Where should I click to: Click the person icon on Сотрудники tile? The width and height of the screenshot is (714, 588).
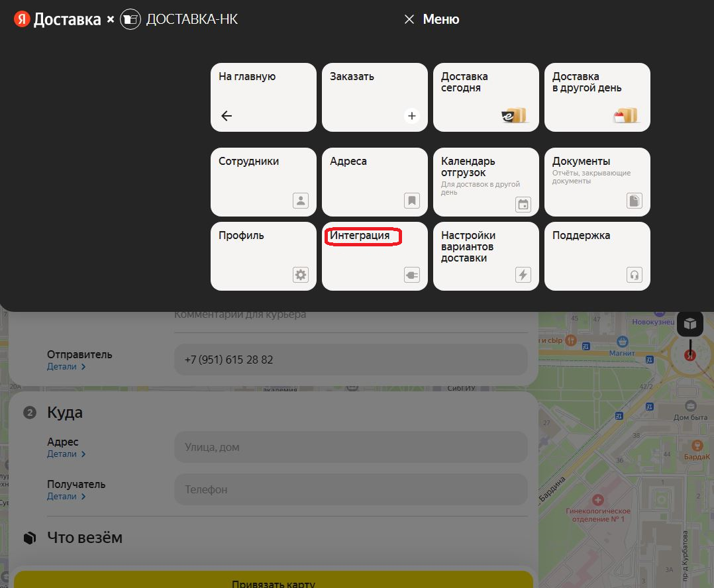point(301,201)
